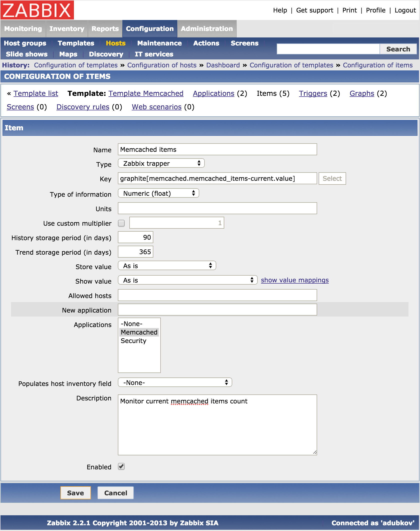
Task: Cancel the item edit
Action: [115, 492]
